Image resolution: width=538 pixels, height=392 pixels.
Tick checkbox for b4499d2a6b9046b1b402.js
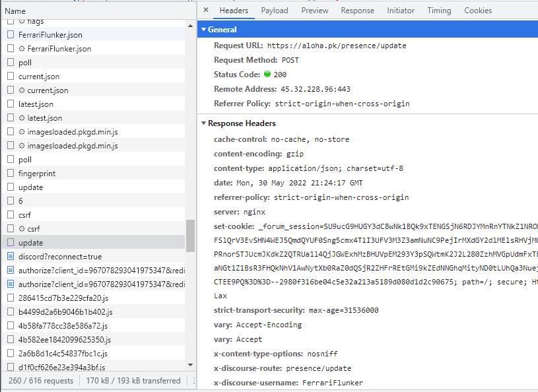click(x=11, y=311)
